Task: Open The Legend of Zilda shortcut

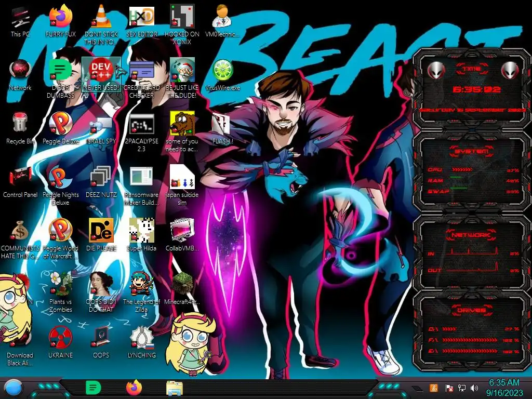Action: pos(141,292)
